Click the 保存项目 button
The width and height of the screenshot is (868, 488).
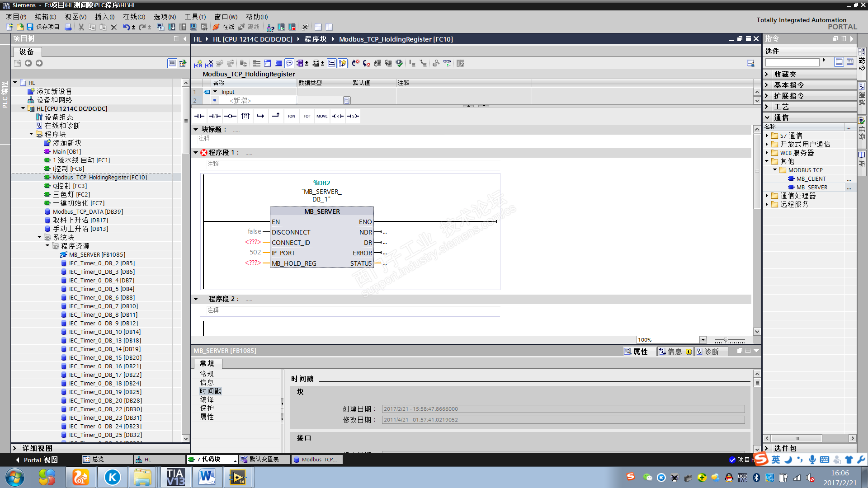(x=43, y=27)
